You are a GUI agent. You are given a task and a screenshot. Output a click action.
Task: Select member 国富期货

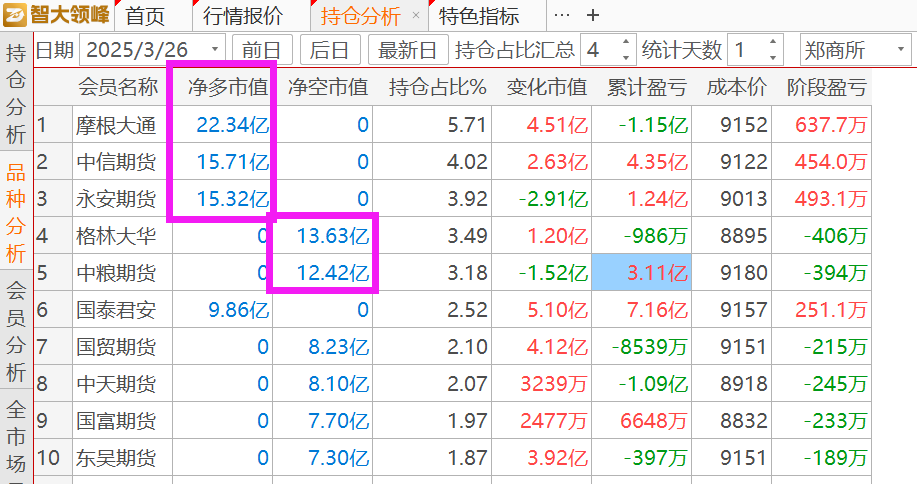116,421
